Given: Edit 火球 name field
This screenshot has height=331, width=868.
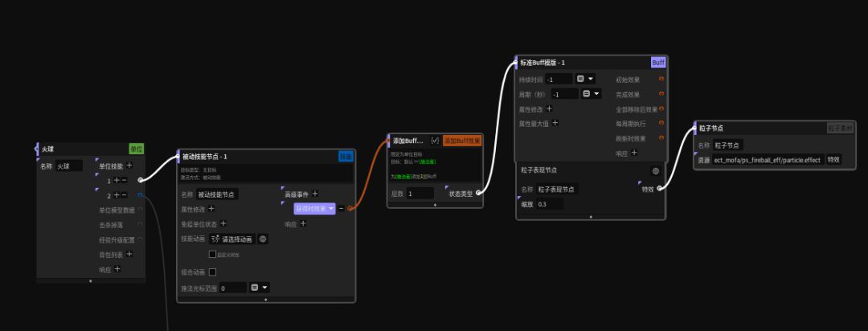Looking at the screenshot, I should (x=69, y=165).
